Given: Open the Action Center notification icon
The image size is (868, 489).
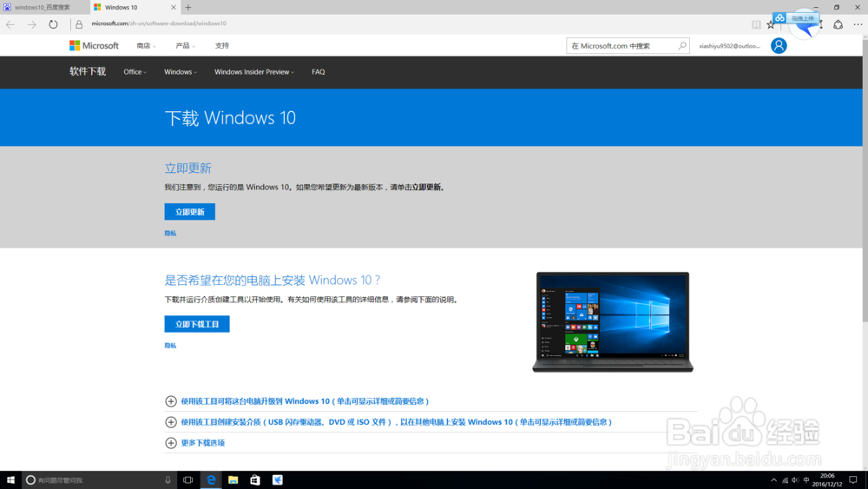Looking at the screenshot, I should (x=853, y=479).
